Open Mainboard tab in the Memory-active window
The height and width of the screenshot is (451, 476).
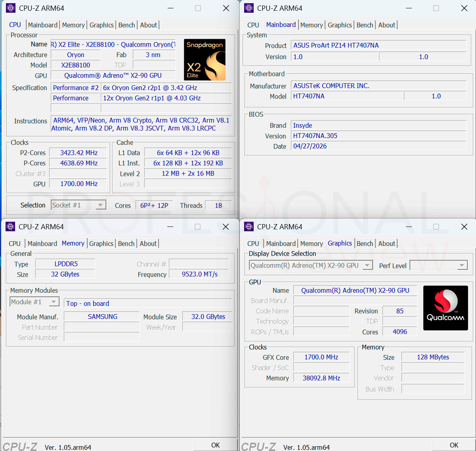[x=42, y=244]
